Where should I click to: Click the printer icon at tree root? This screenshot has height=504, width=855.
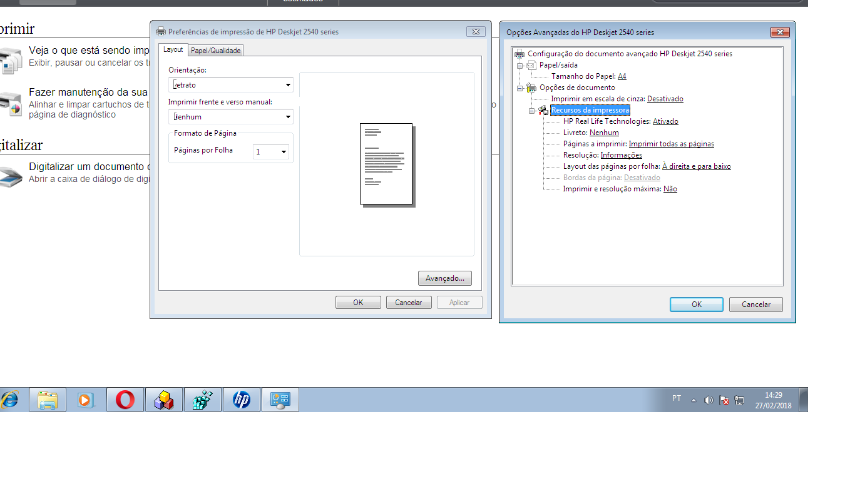(520, 54)
